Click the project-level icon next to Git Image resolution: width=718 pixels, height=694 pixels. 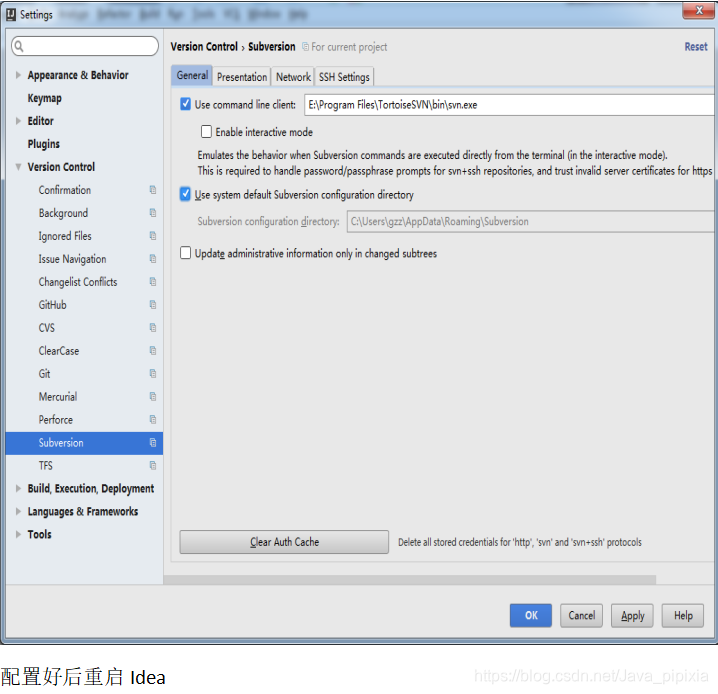point(153,374)
